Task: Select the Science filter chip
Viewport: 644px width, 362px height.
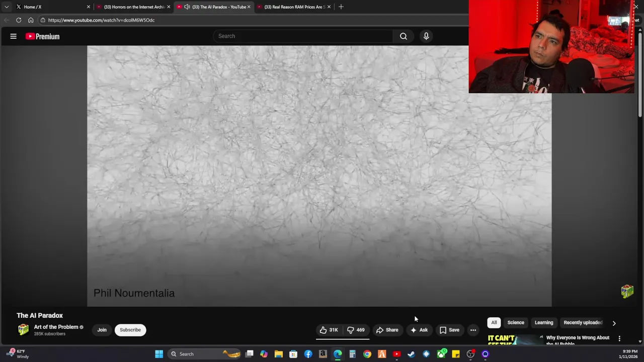Action: [516, 323]
